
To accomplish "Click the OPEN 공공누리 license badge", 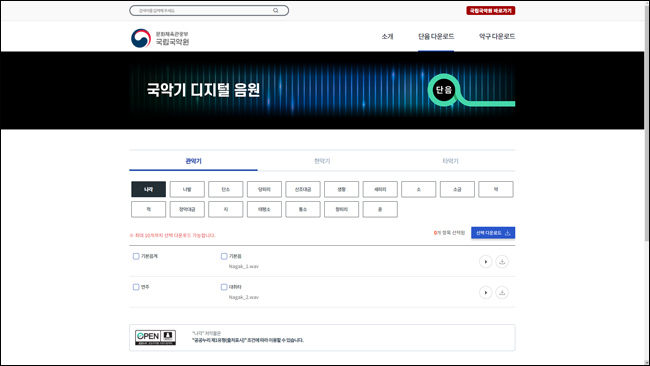I will (x=155, y=337).
